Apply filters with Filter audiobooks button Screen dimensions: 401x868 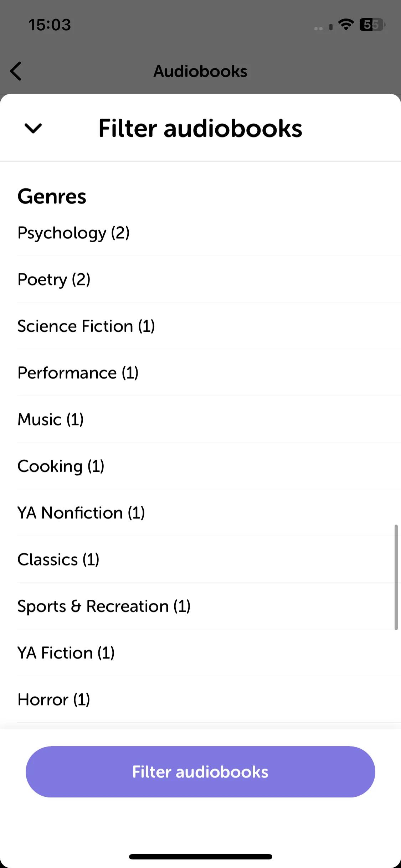point(200,772)
